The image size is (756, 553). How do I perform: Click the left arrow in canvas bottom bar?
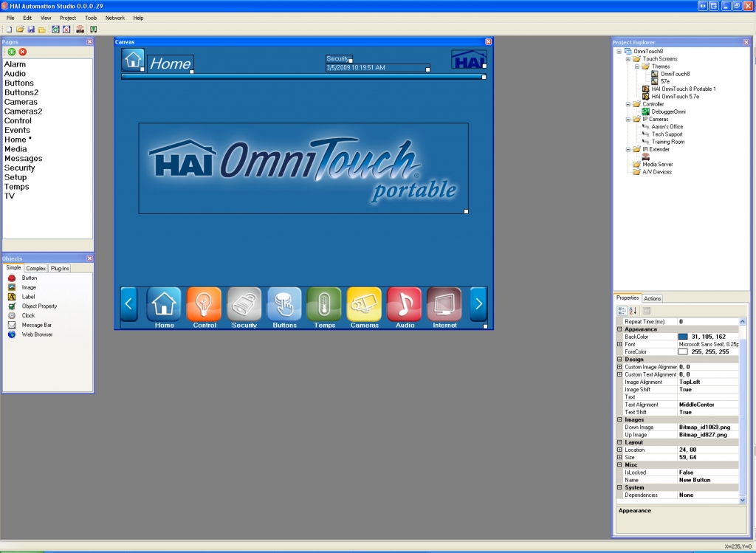click(x=128, y=303)
